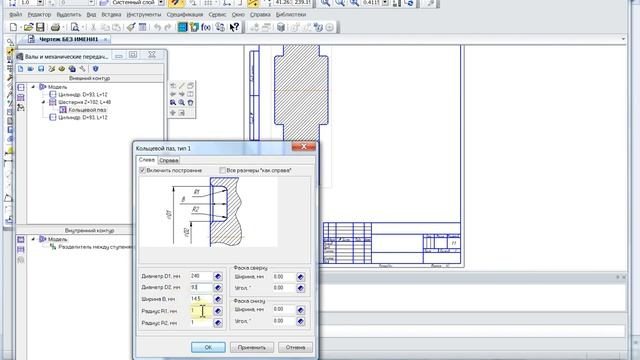Screen dimensions: 640x360
Task: Open the Спецификация menu
Action: 184,14
